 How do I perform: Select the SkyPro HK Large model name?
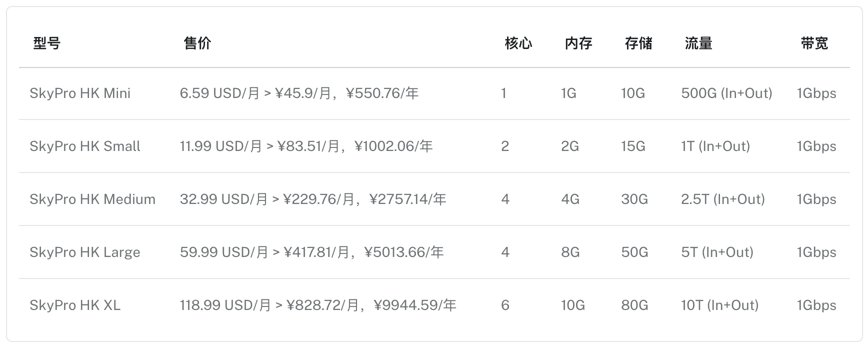click(85, 252)
